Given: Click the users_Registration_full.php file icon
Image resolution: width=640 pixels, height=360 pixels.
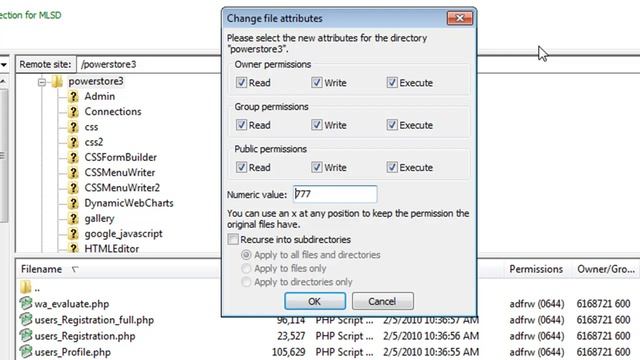Looking at the screenshot, I should coord(26,319).
